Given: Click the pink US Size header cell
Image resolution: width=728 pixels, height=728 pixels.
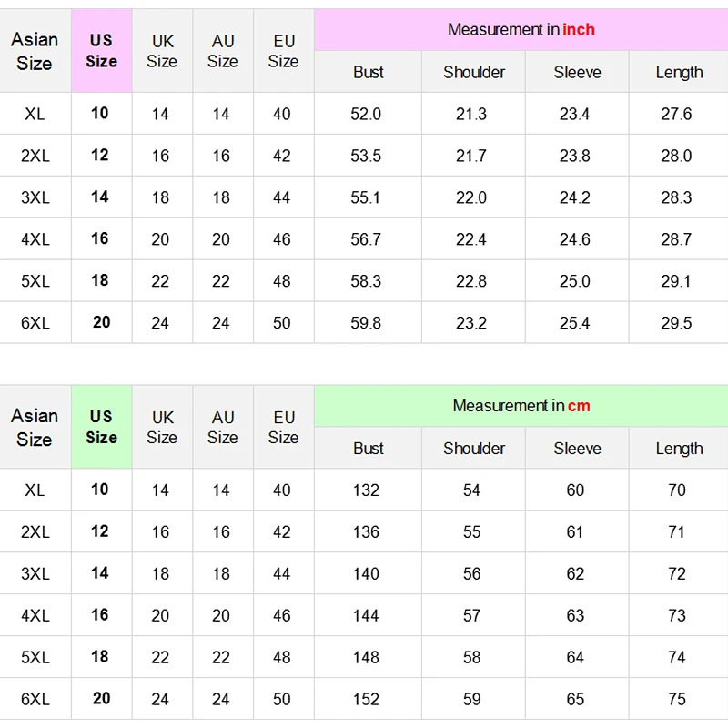Looking at the screenshot, I should (102, 51).
